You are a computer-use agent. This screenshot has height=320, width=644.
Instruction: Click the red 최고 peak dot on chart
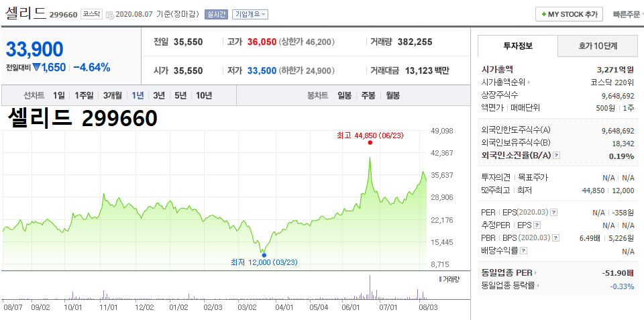pyautogui.click(x=370, y=142)
